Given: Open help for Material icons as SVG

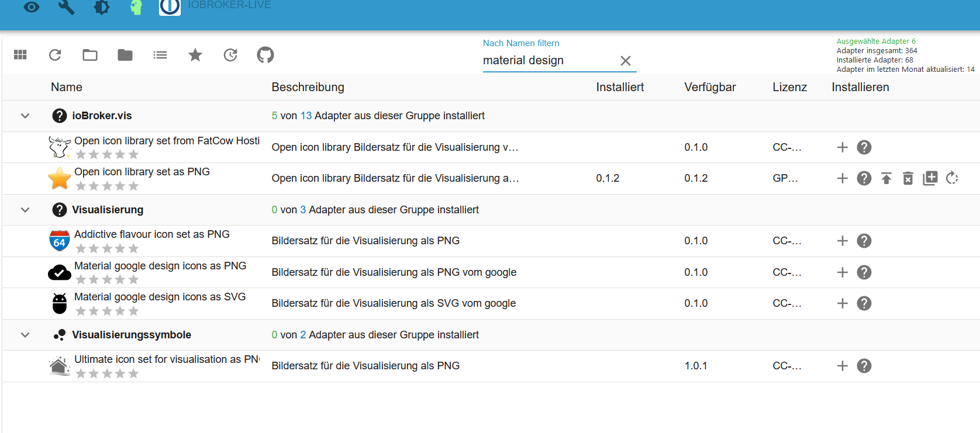Looking at the screenshot, I should 864,303.
